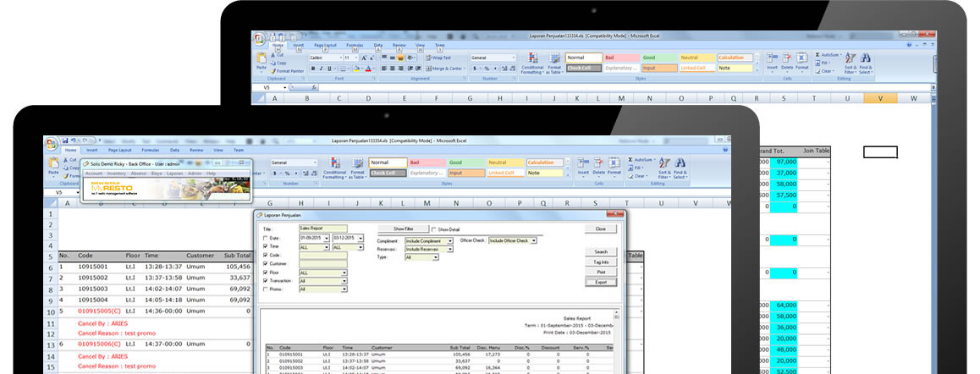Toggle the Floor checkbox in Laporan Penjualan
This screenshot has width=980, height=374.
tap(266, 272)
